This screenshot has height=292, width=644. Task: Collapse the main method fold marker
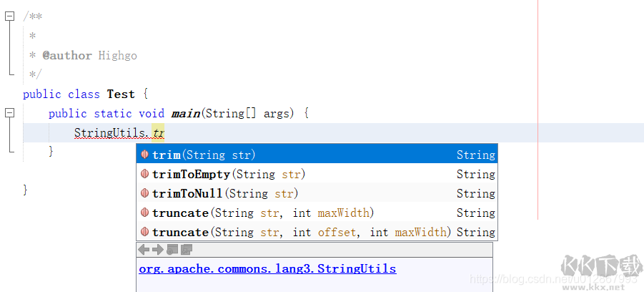(9, 113)
